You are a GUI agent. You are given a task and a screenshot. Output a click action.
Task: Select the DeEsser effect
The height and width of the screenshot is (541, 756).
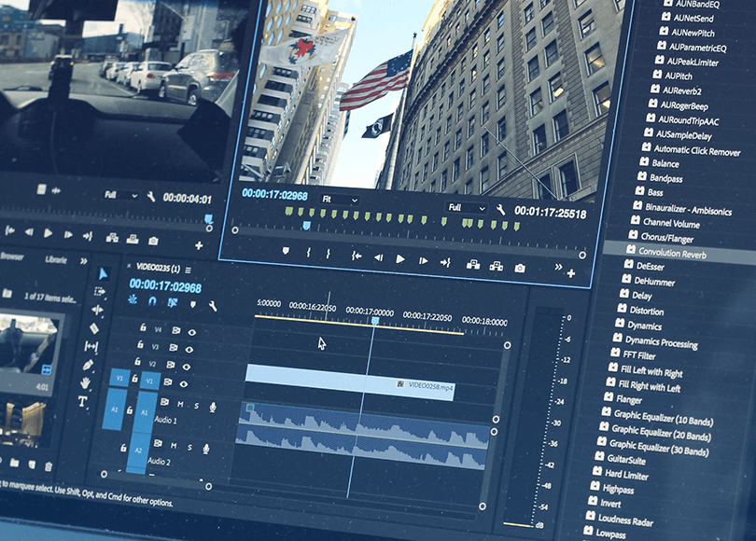[650, 267]
